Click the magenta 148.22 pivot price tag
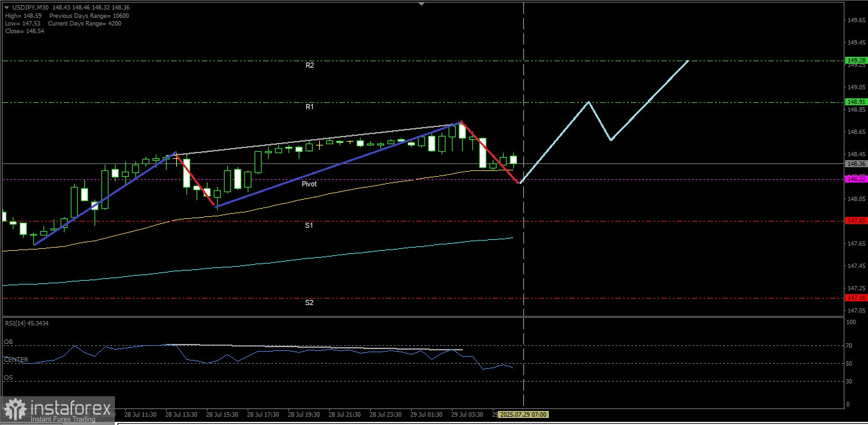The image size is (868, 425). (x=856, y=179)
